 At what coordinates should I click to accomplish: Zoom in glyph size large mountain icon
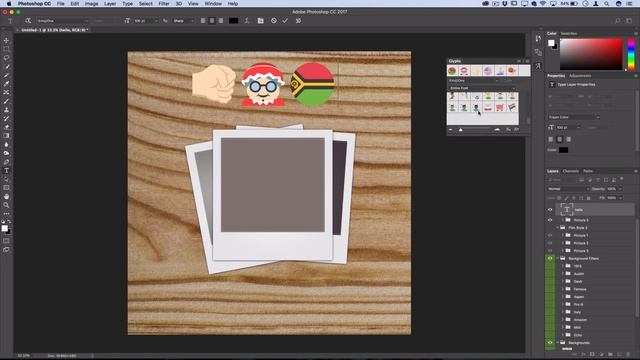pos(497,130)
